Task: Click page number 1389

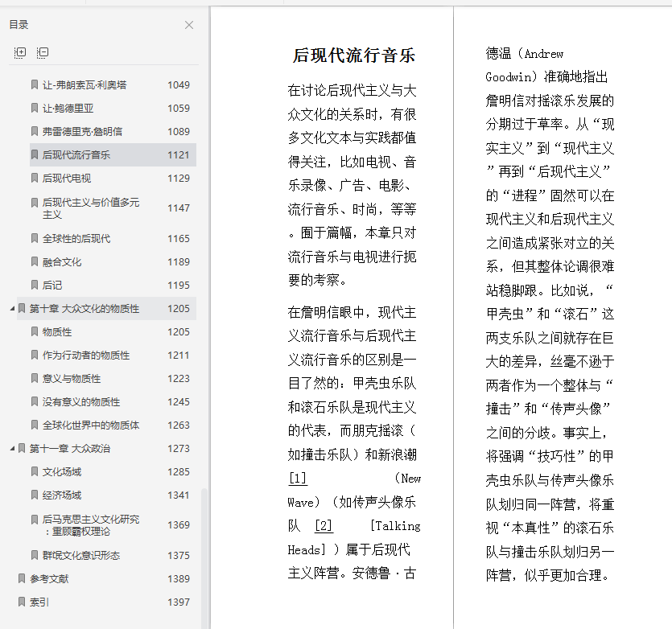Action: pyautogui.click(x=179, y=579)
